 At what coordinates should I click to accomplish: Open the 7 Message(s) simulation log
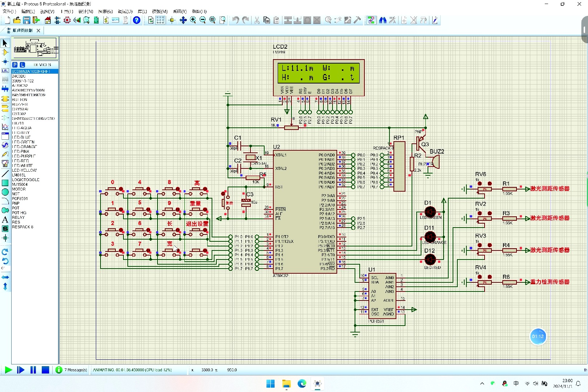[72, 370]
